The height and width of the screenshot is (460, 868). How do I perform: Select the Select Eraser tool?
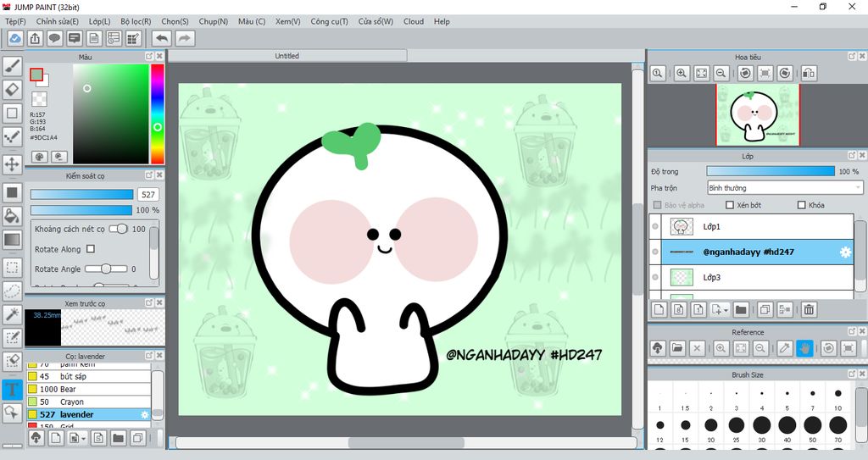[12, 361]
